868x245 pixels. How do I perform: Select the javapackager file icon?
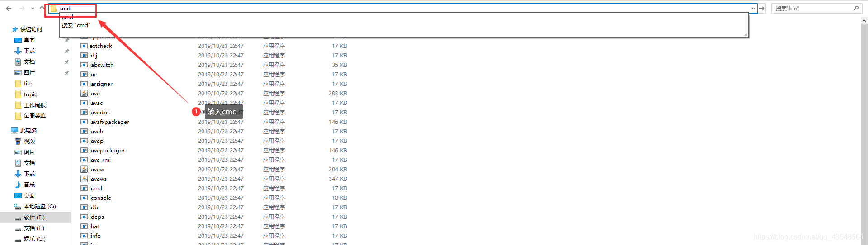tap(84, 151)
